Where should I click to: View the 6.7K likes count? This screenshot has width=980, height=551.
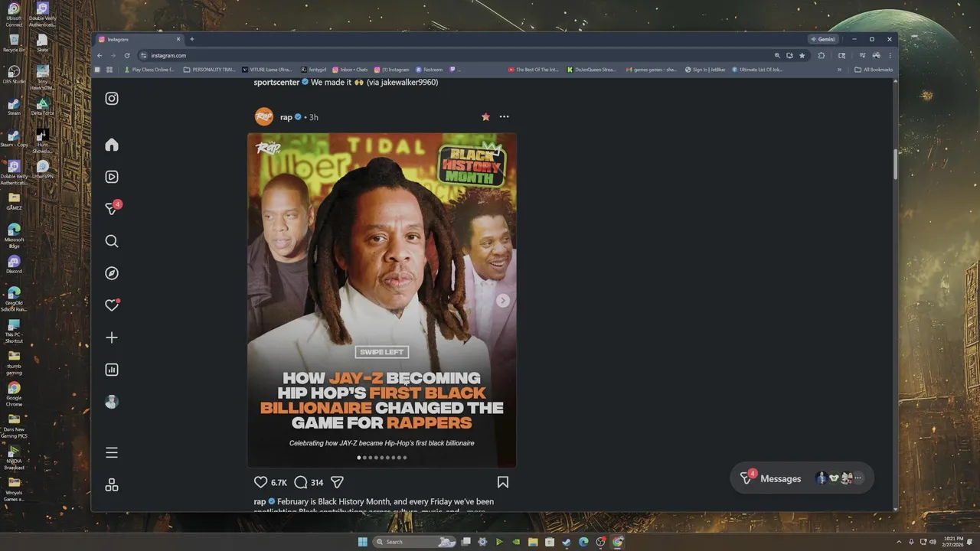(279, 483)
